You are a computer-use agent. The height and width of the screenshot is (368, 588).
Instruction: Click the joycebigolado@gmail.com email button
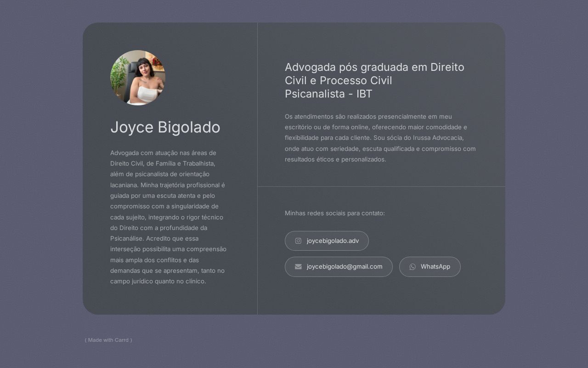tap(339, 267)
